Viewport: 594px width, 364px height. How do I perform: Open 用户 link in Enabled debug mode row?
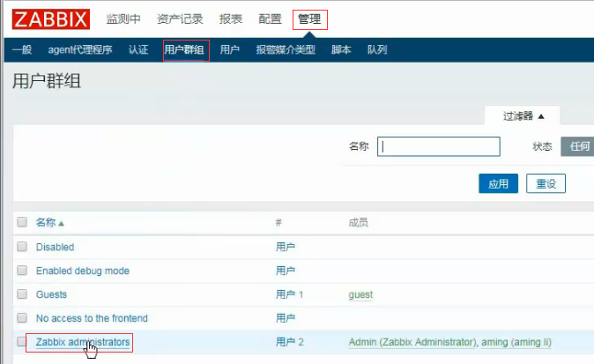pyautogui.click(x=286, y=271)
